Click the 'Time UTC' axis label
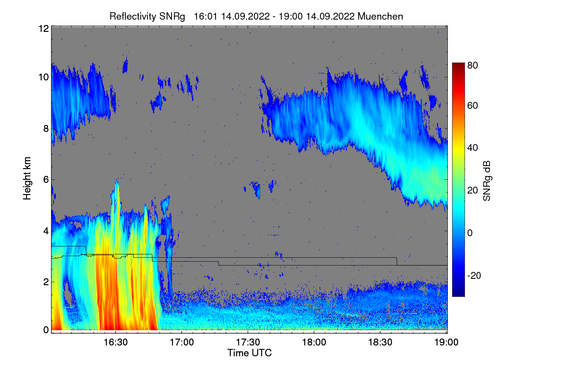The height and width of the screenshot is (392, 588). click(x=249, y=353)
